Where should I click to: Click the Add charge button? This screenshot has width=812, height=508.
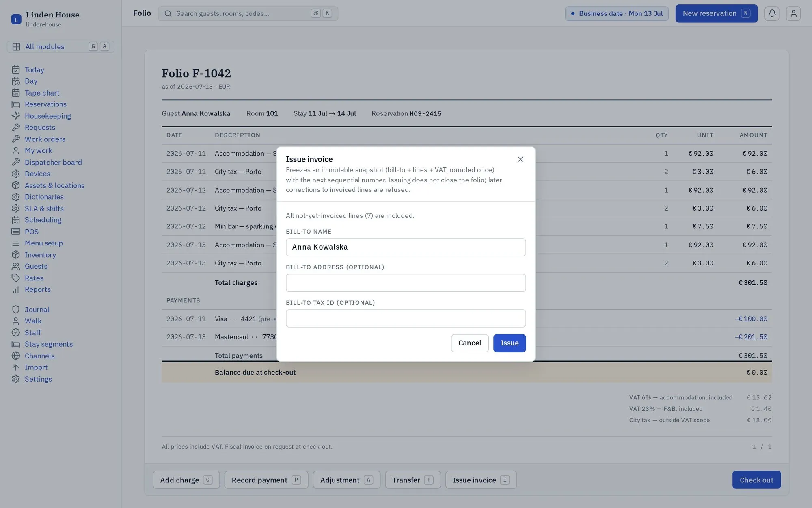point(186,480)
